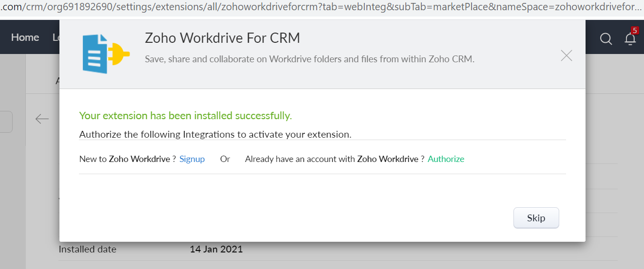This screenshot has width=644, height=269.
Task: Go back using the left arrow icon
Action: click(x=42, y=119)
